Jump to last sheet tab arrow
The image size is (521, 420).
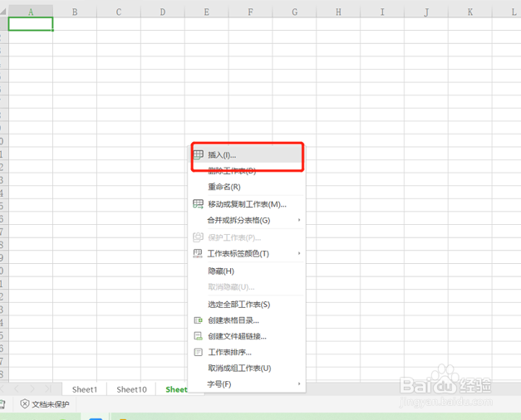(x=48, y=388)
